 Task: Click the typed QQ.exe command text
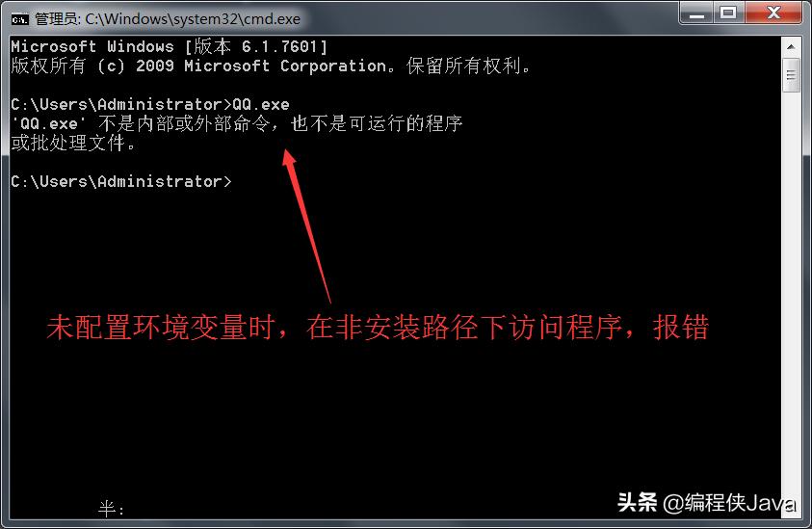click(x=261, y=105)
